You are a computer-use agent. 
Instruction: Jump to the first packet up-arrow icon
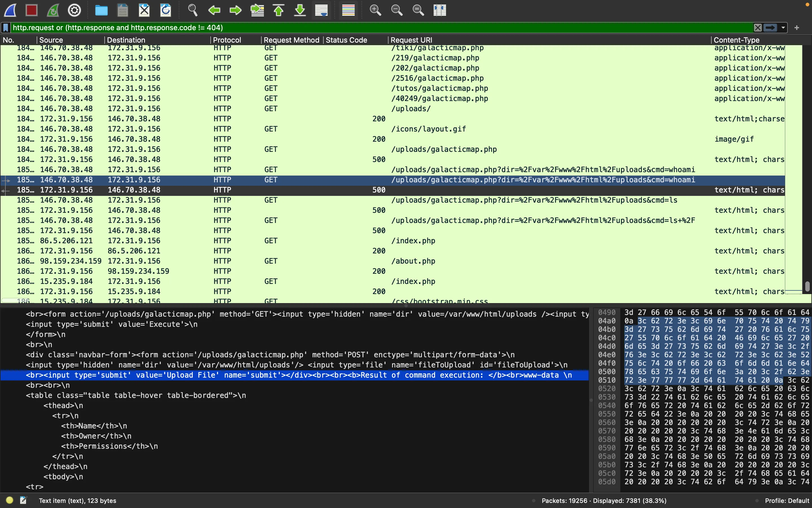tap(279, 10)
